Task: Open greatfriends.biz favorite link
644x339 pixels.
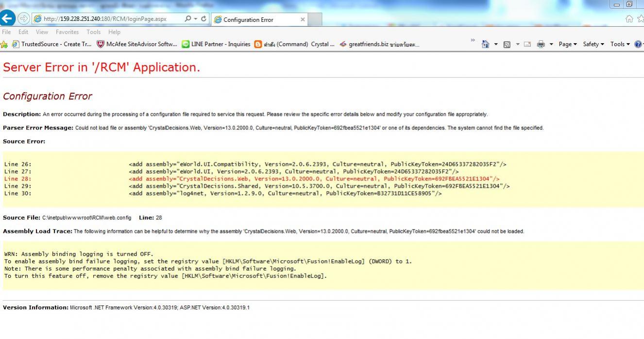Action: (380, 44)
